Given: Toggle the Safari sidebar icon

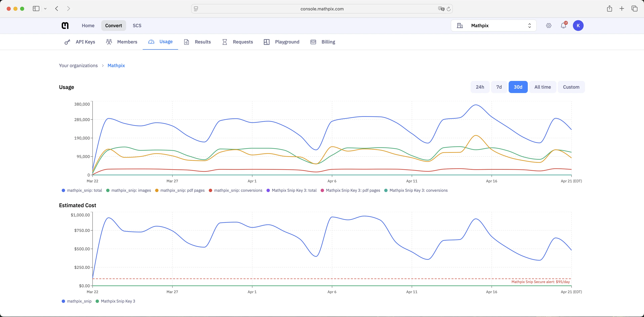Looking at the screenshot, I should click(36, 9).
